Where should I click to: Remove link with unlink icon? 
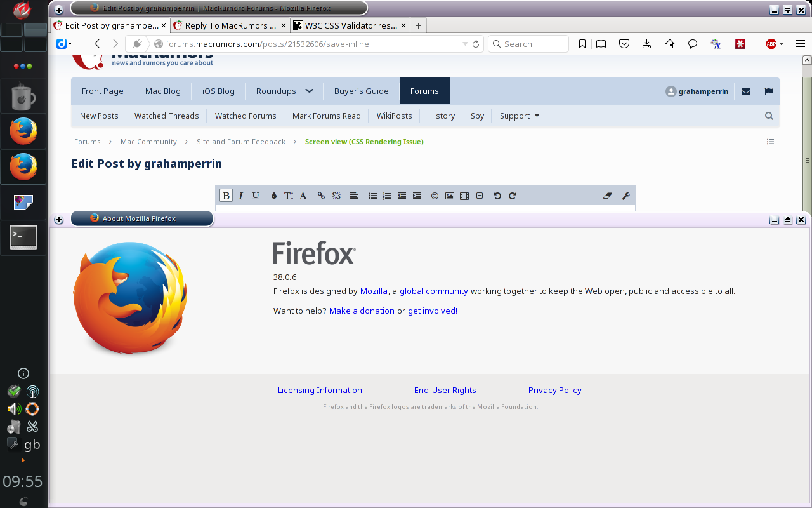336,196
